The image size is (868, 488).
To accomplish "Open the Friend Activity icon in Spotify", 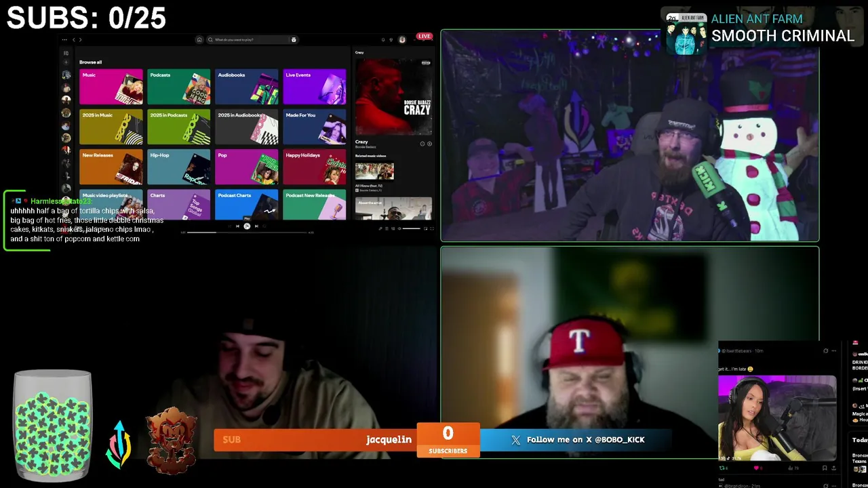I will (392, 40).
